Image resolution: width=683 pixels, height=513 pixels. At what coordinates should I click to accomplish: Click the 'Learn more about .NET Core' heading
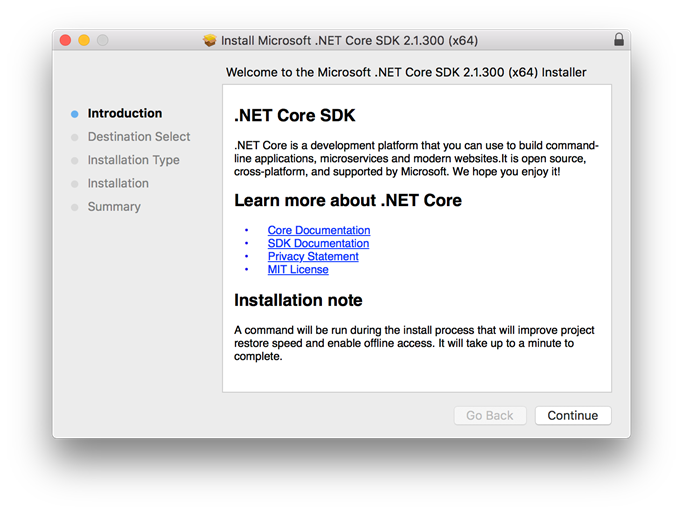point(348,200)
